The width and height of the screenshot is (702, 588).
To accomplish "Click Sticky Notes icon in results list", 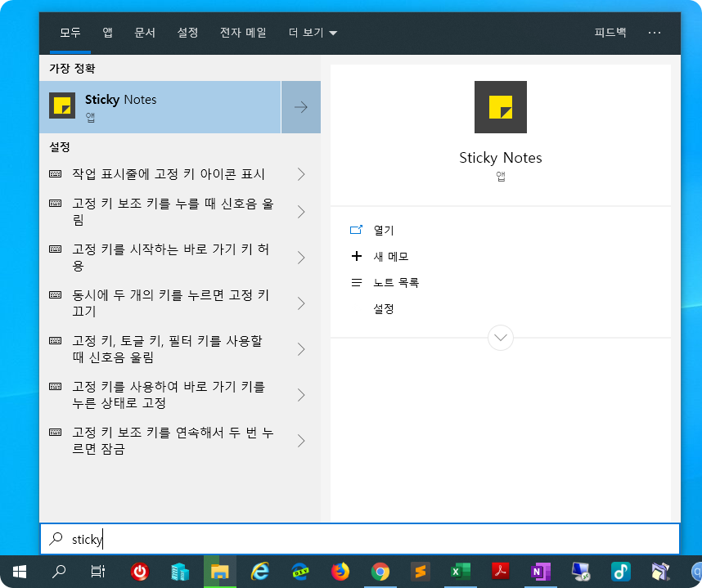I will click(x=62, y=105).
